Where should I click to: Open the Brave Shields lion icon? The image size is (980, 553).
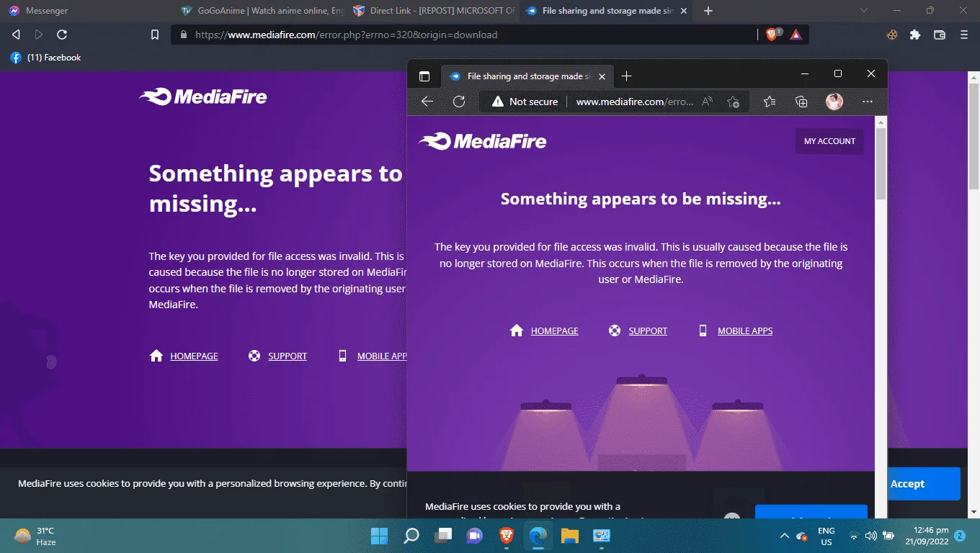(772, 35)
